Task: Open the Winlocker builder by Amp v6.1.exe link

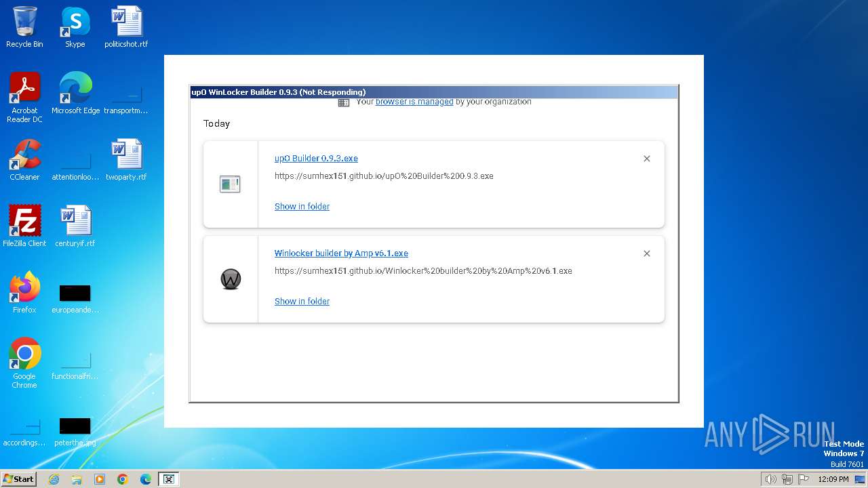Action: pyautogui.click(x=341, y=253)
